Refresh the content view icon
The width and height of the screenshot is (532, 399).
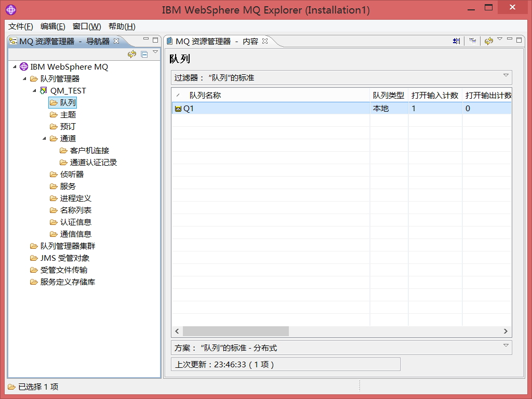click(488, 41)
